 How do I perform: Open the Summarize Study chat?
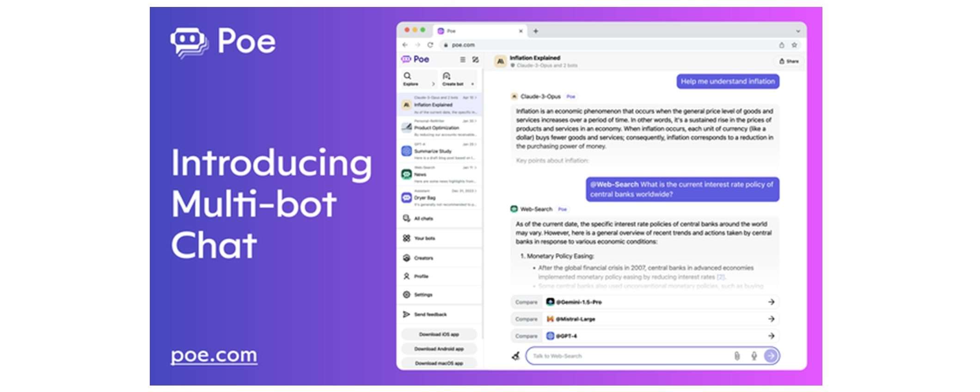pos(439,151)
